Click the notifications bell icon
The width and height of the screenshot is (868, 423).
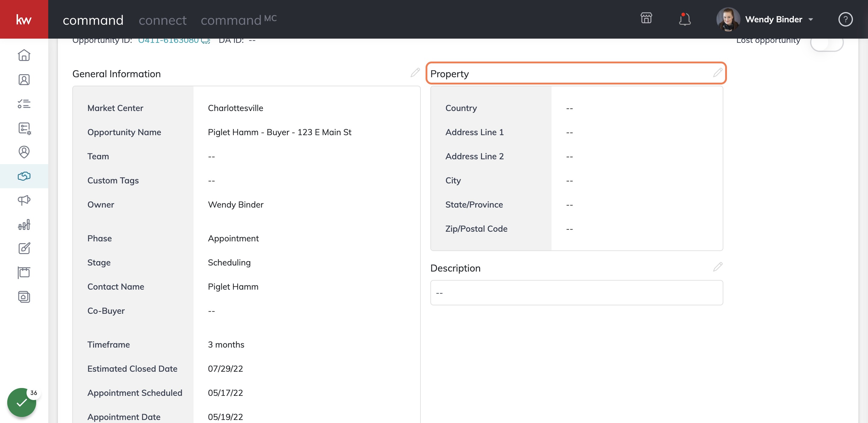[684, 19]
